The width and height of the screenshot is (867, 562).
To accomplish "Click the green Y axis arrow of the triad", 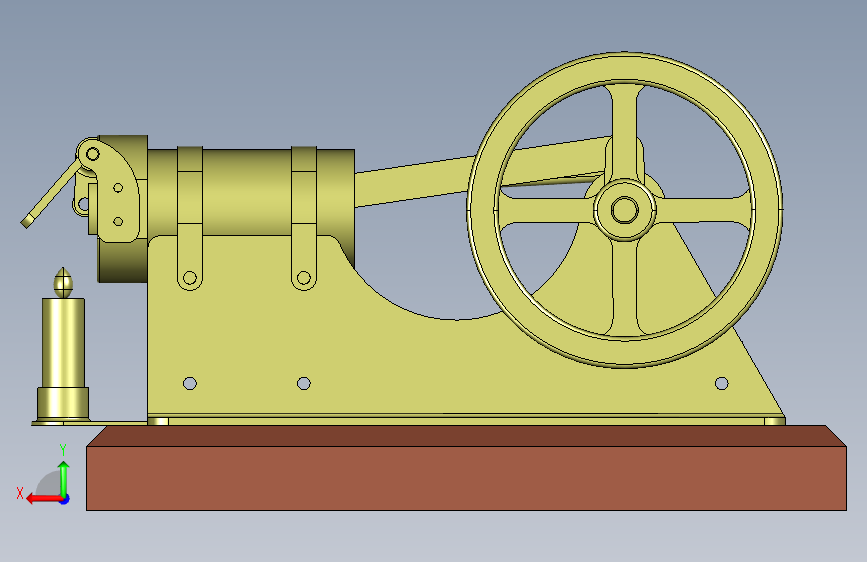I will click(x=64, y=479).
